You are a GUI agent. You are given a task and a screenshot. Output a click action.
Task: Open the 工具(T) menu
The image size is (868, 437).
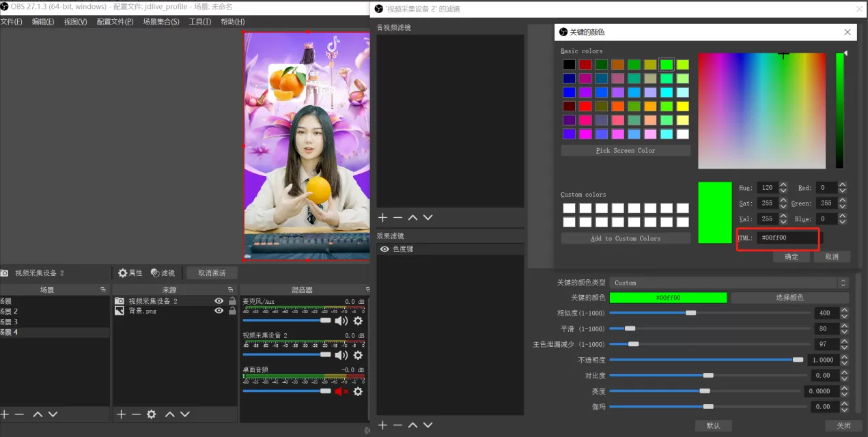200,22
